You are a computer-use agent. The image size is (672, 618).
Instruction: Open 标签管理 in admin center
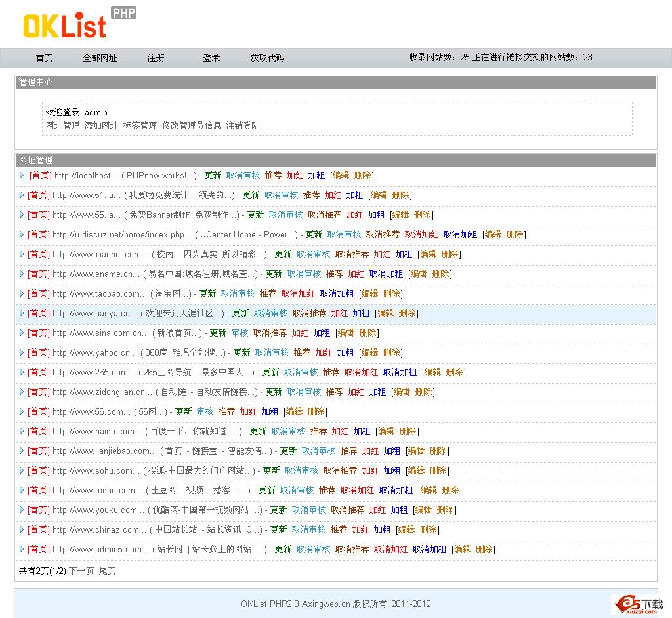(x=140, y=125)
